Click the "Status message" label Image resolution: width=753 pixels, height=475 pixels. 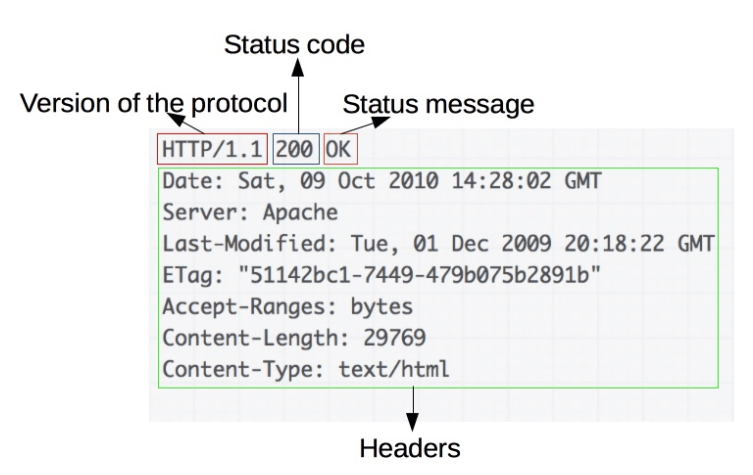439,103
